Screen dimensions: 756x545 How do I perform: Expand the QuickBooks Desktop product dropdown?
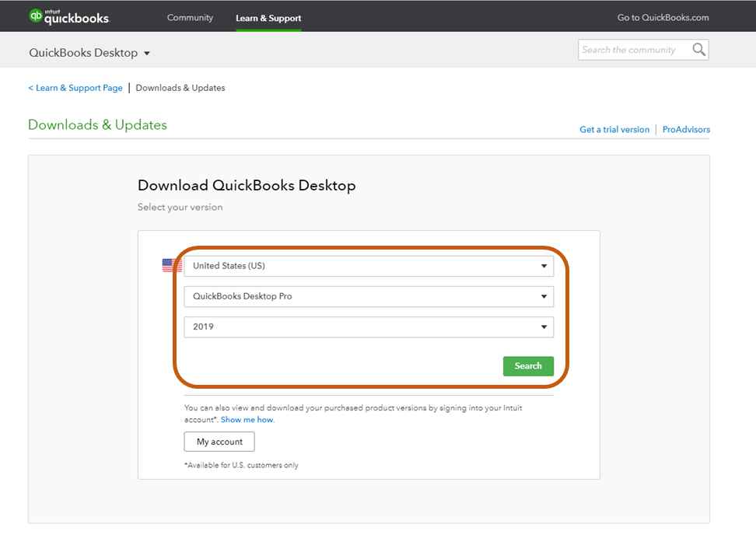(89, 53)
